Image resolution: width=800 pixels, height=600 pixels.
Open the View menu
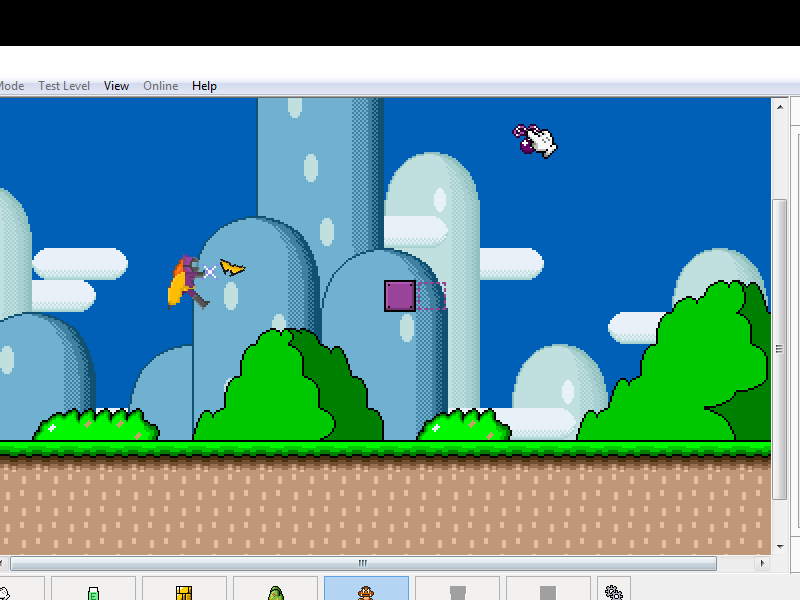point(116,86)
